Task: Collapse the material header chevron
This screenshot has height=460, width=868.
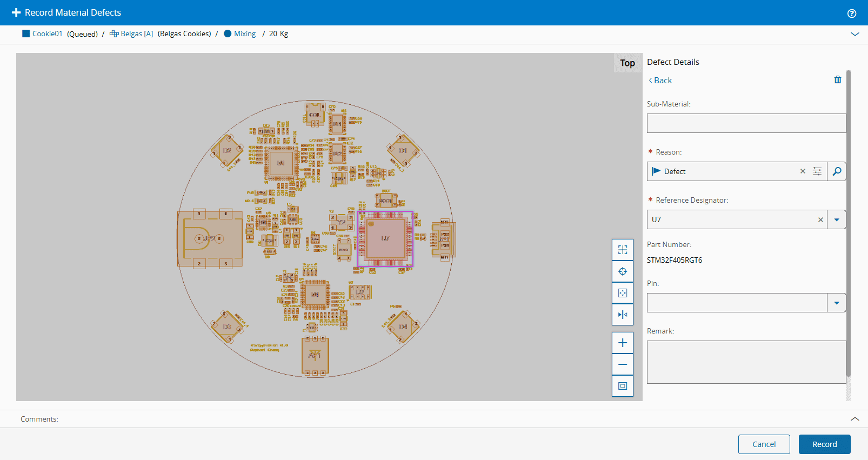Action: (854, 34)
